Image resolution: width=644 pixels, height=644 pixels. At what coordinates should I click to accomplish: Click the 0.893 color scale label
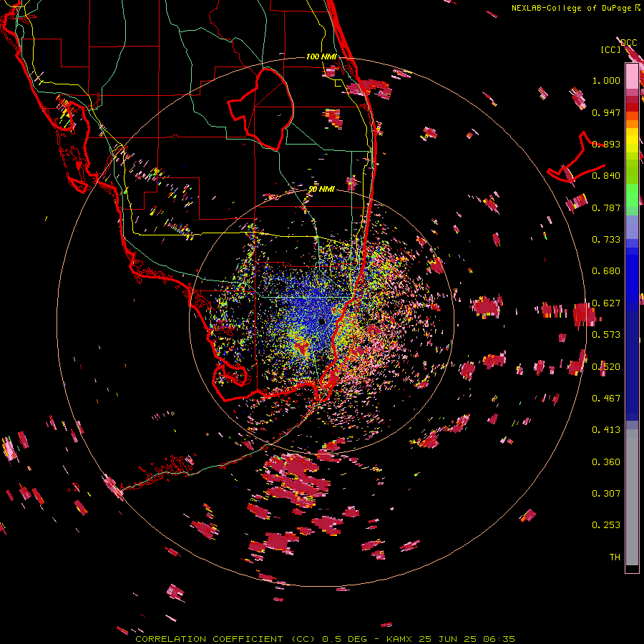(606, 144)
